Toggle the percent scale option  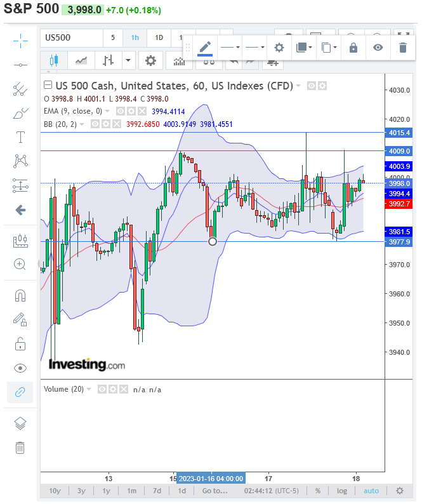(x=318, y=491)
